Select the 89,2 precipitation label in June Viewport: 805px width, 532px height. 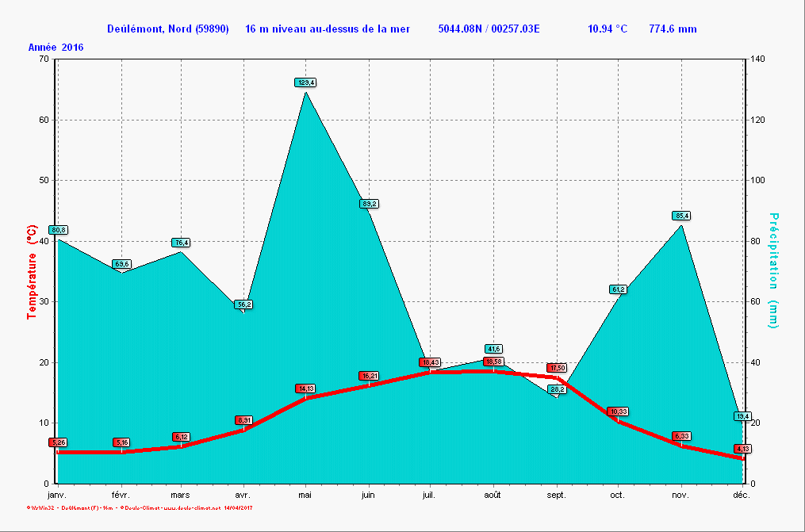coord(369,204)
